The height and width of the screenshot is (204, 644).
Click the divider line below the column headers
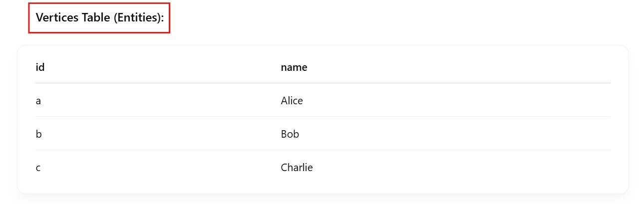point(322,83)
